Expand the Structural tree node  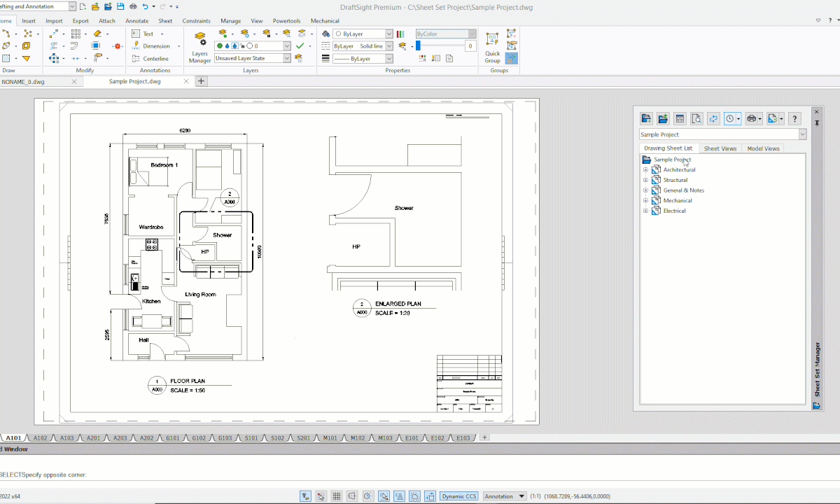pyautogui.click(x=645, y=180)
